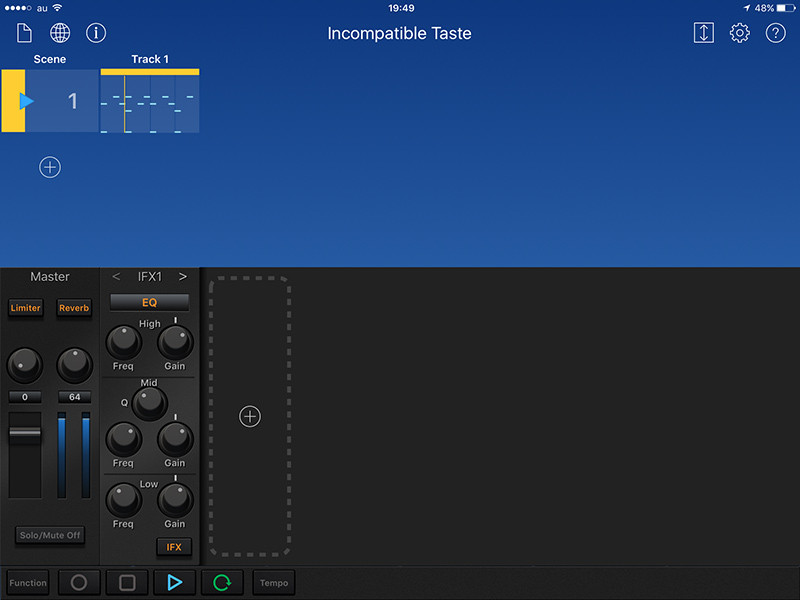Screen dimensions: 800x600
Task: Click the Low Freq knob
Action: [123, 500]
